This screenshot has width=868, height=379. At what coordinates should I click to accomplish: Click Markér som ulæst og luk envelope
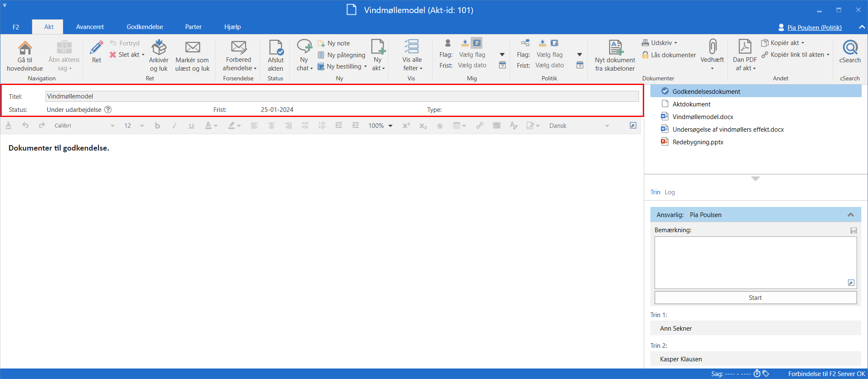[x=192, y=48]
